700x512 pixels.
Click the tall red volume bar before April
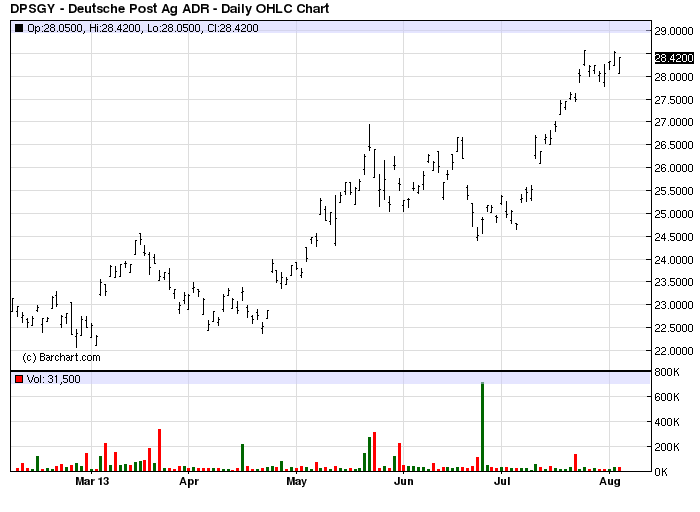159,450
